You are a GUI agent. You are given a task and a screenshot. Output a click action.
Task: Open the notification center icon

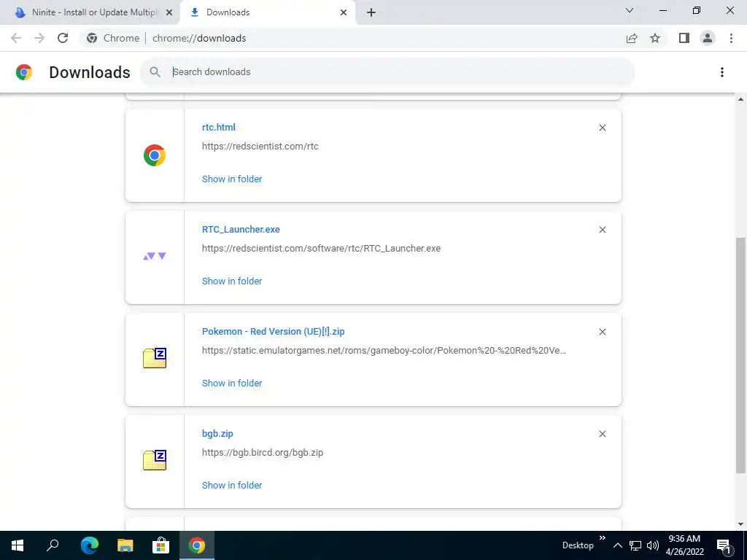724,545
